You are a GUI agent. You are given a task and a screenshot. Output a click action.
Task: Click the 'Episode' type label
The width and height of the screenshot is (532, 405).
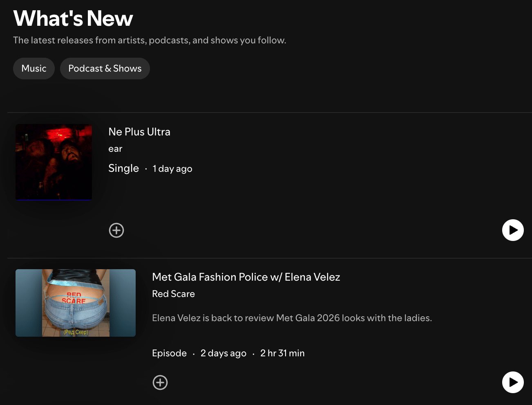coord(169,353)
